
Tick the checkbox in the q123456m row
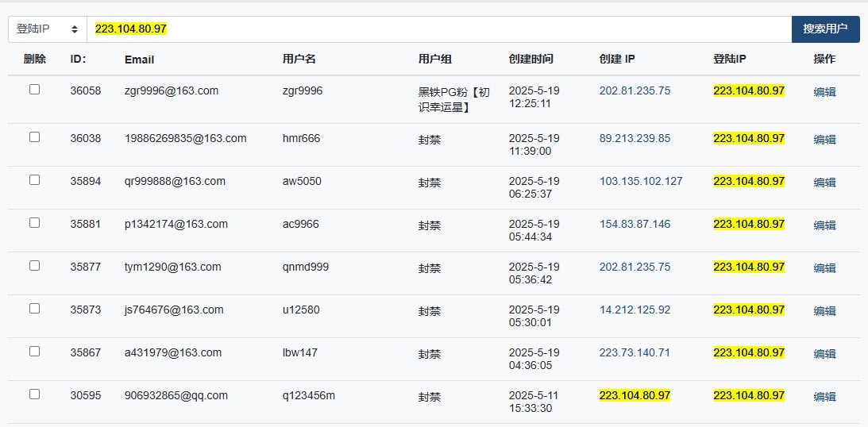[x=34, y=394]
